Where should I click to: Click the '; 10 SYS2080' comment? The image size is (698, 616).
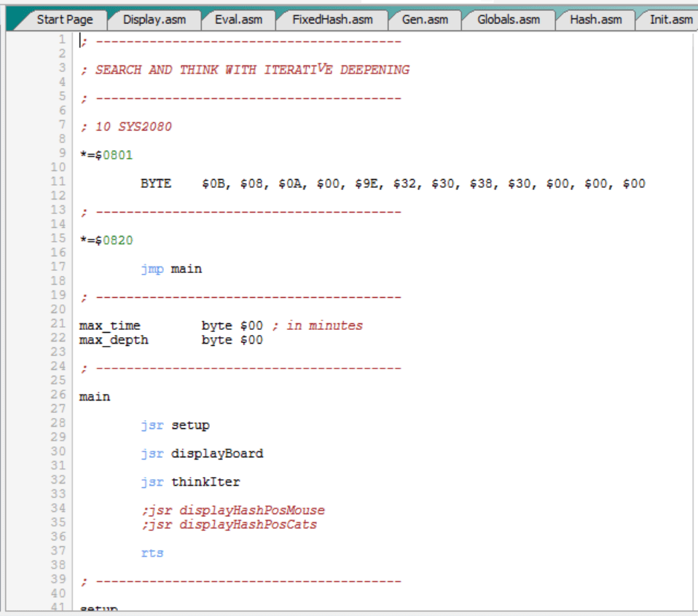pos(126,127)
